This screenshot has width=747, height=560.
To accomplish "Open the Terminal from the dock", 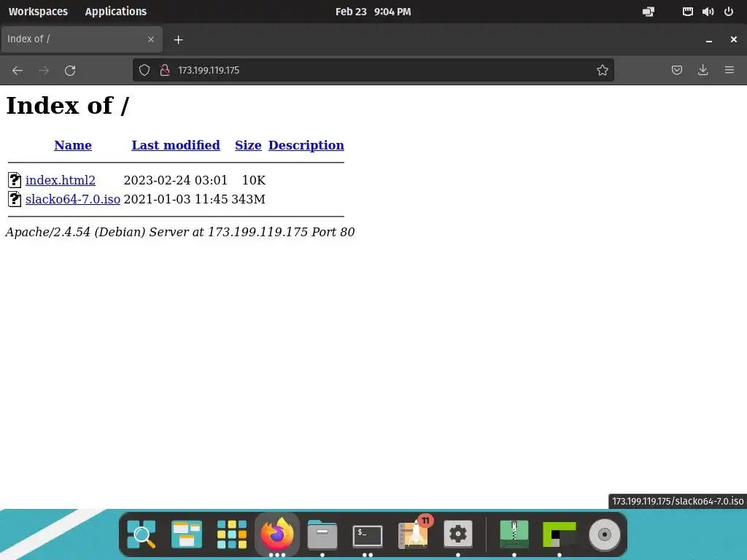I will click(368, 536).
